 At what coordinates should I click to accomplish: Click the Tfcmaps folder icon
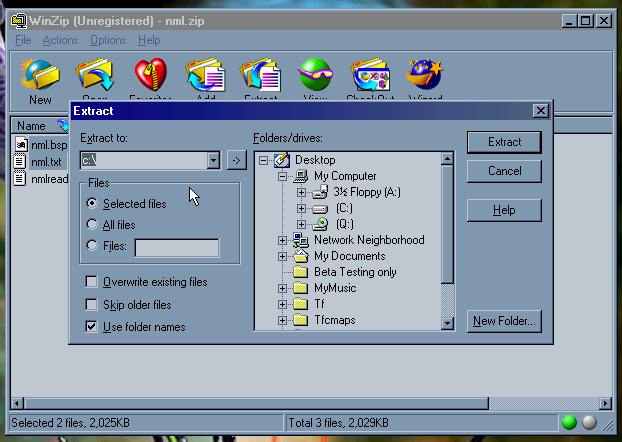pos(301,320)
